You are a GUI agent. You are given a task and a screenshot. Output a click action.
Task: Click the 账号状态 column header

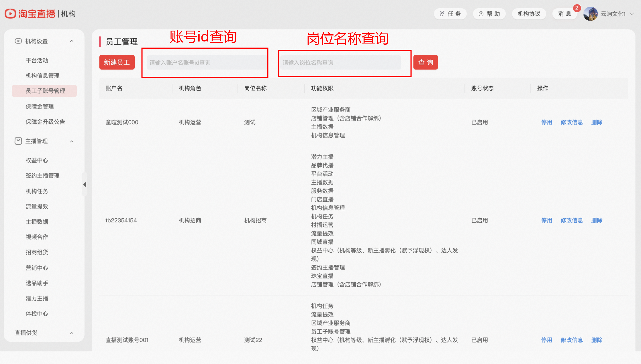482,88
